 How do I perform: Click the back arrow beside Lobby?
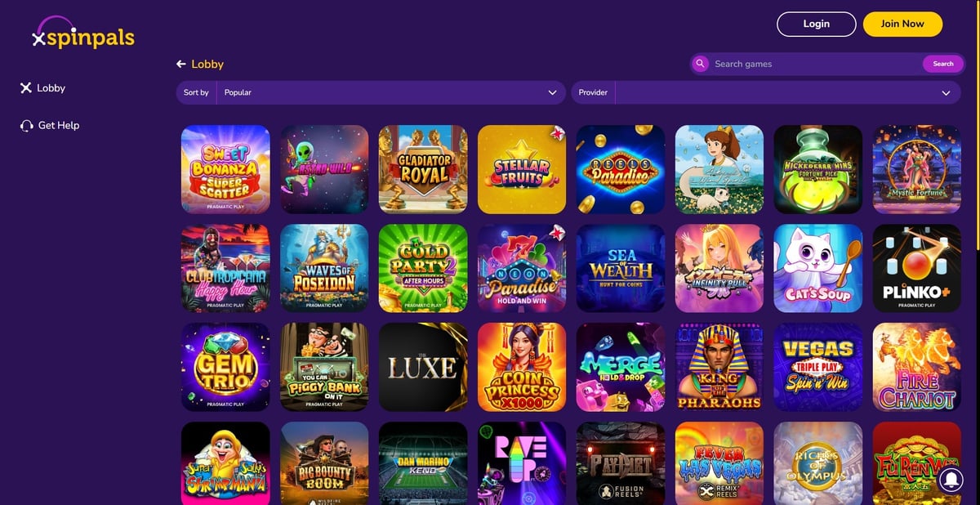181,64
